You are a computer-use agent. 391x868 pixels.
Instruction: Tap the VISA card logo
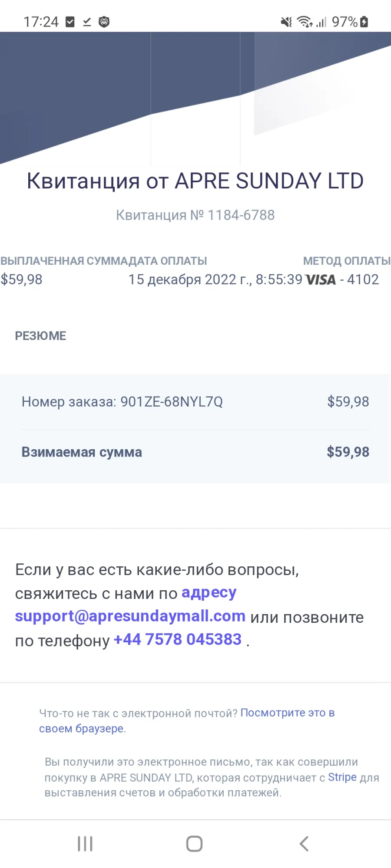tap(321, 280)
